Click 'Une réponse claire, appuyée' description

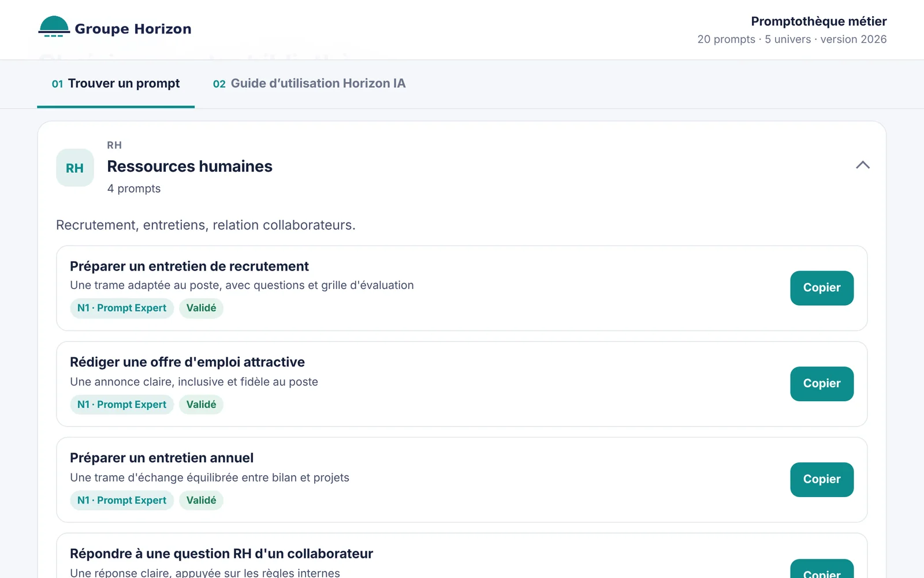pos(205,573)
